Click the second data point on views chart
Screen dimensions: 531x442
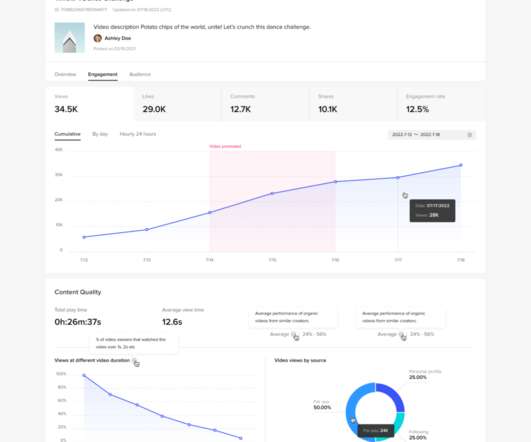[x=147, y=229]
